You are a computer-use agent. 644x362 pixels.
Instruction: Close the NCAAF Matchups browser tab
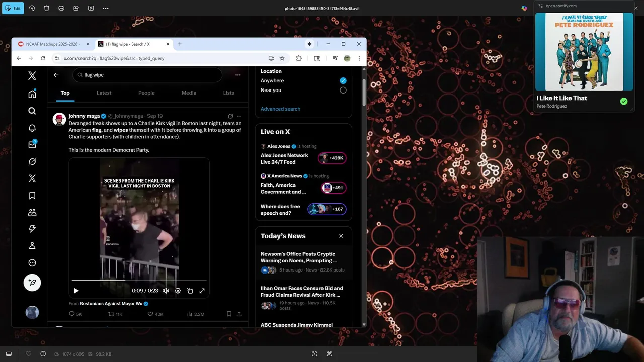coord(88,44)
